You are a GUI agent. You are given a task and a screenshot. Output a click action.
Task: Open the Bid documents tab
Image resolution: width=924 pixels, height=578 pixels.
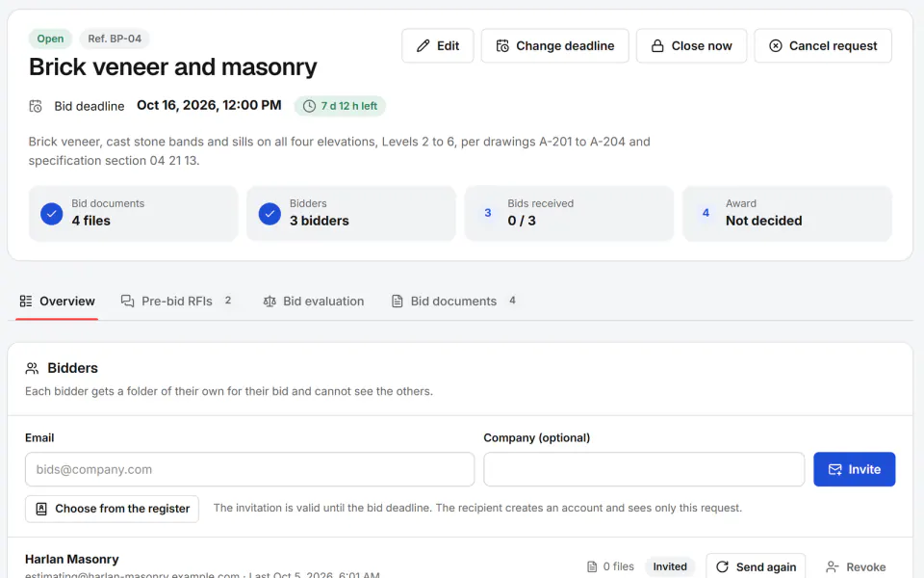453,302
